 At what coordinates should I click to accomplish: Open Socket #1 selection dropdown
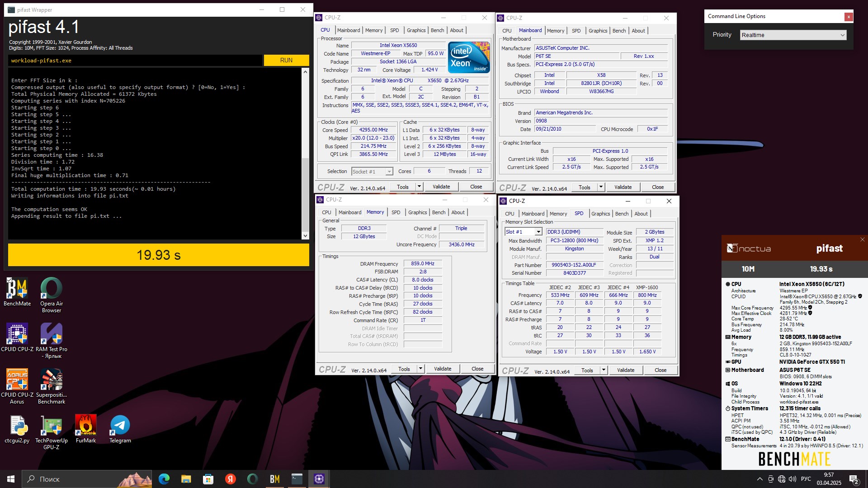tap(372, 172)
